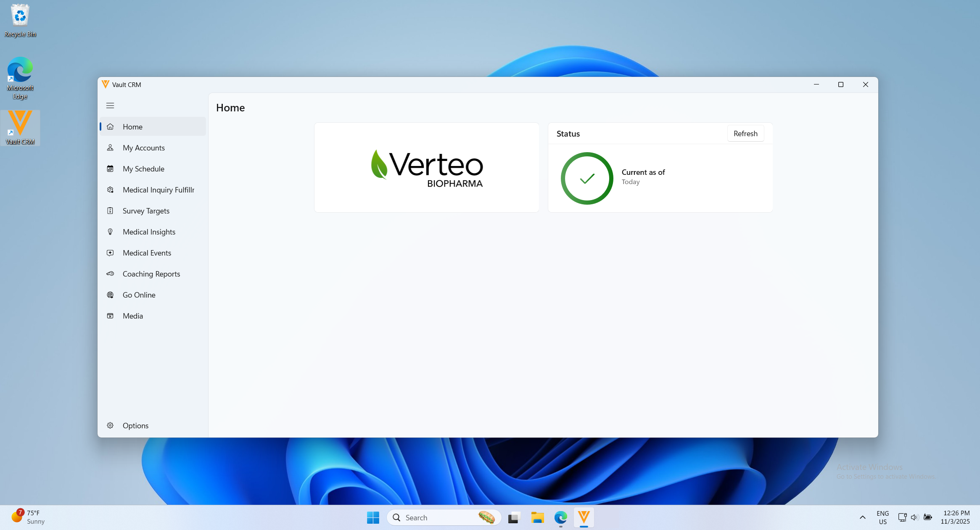The height and width of the screenshot is (530, 980).
Task: Toggle the hamburger navigation menu
Action: click(110, 105)
